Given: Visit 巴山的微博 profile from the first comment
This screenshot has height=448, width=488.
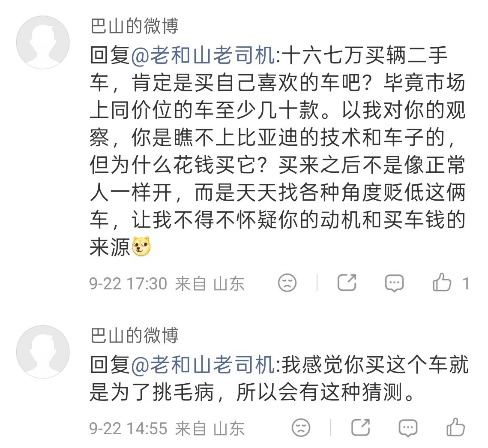Looking at the screenshot, I should (x=135, y=26).
